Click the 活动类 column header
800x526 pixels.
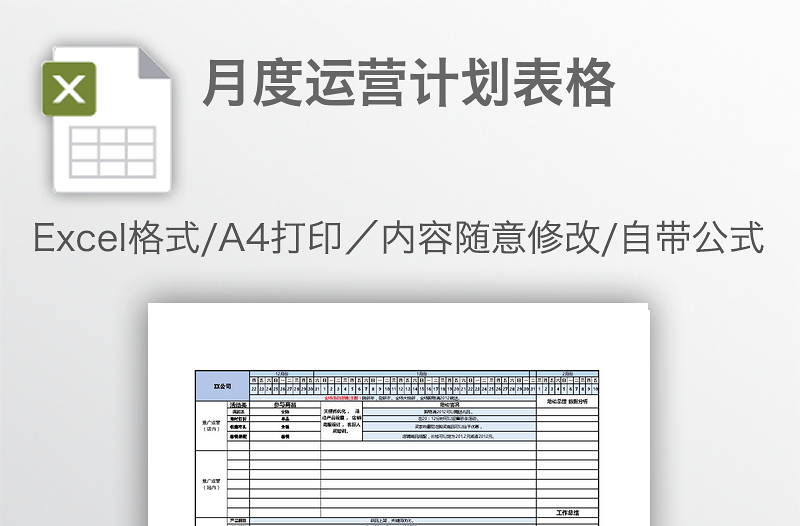[238, 405]
